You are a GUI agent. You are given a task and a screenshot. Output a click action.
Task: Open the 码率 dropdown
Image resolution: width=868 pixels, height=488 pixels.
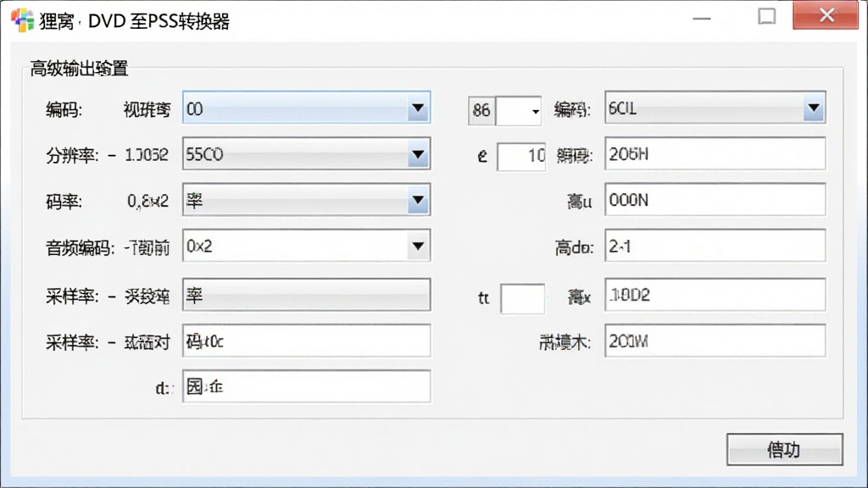click(306, 200)
